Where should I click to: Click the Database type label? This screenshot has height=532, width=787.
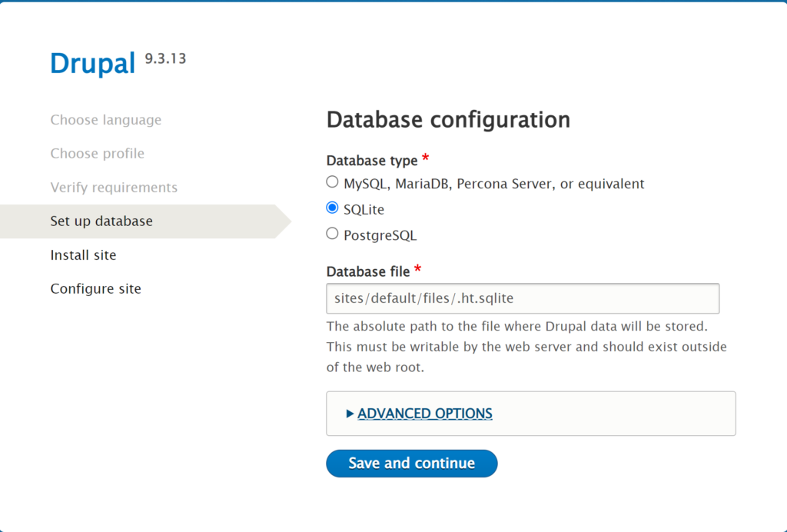(372, 161)
